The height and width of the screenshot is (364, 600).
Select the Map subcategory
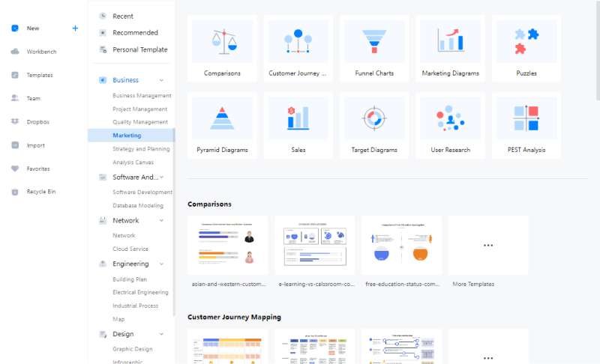[118, 319]
